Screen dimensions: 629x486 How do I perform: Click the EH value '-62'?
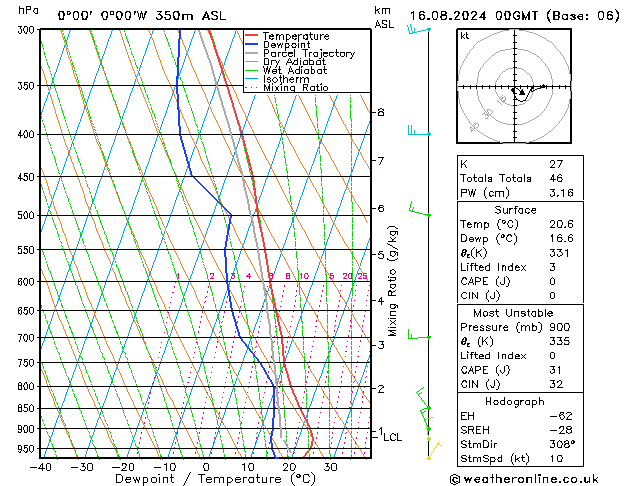point(561,416)
